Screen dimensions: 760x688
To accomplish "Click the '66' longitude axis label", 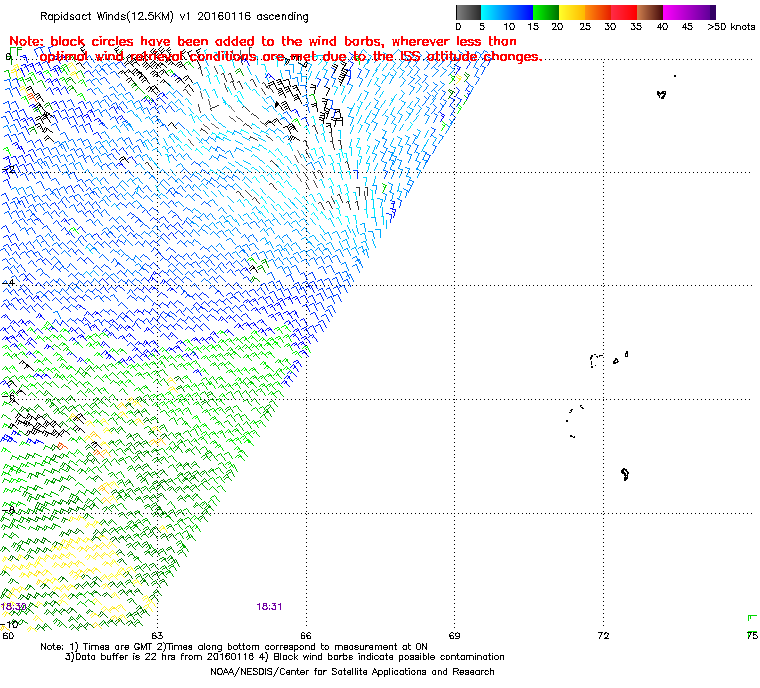I will coord(306,635).
